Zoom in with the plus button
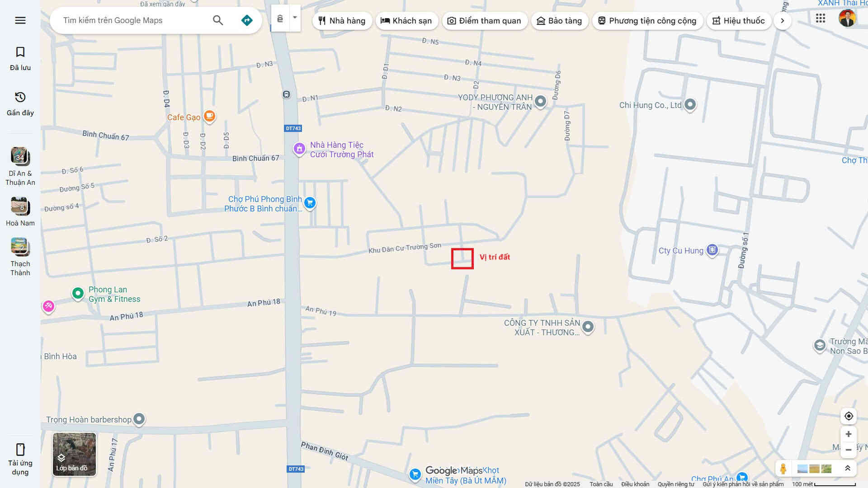Screen dimensions: 868x488 coord(849,434)
